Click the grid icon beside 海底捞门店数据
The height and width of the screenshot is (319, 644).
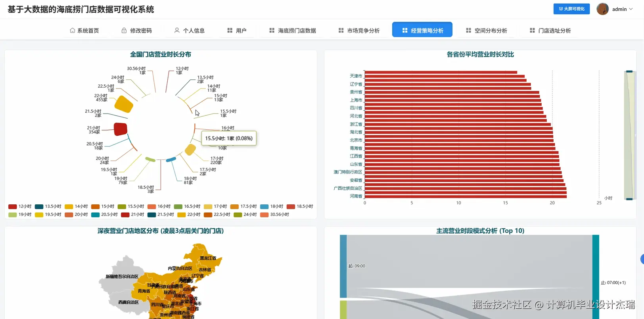272,31
